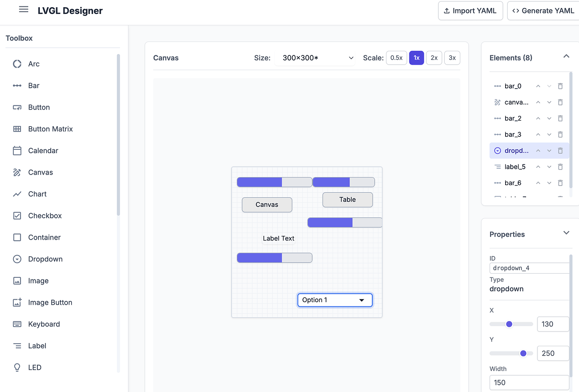
Task: Enable the 2x canvas scale
Action: click(x=434, y=57)
